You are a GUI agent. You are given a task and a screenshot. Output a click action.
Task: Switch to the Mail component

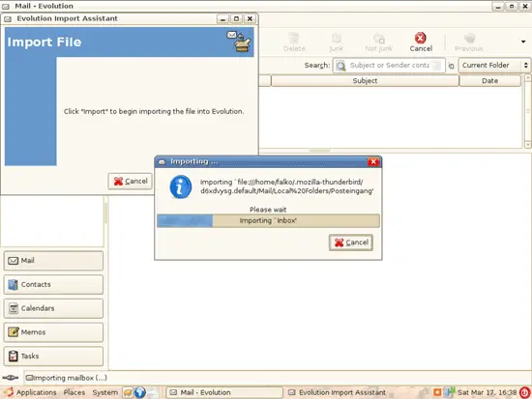click(x=53, y=260)
